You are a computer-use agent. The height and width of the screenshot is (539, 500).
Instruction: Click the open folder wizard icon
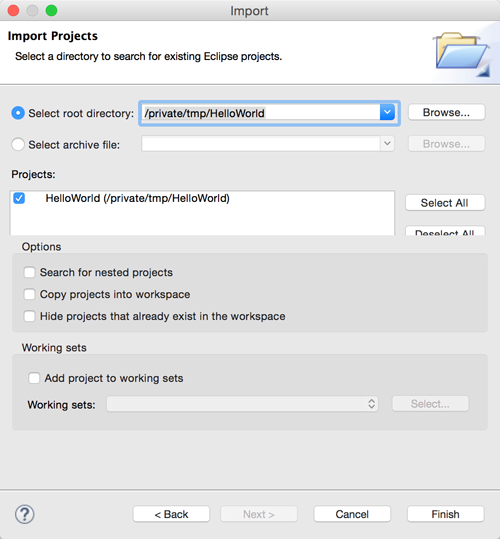click(461, 54)
